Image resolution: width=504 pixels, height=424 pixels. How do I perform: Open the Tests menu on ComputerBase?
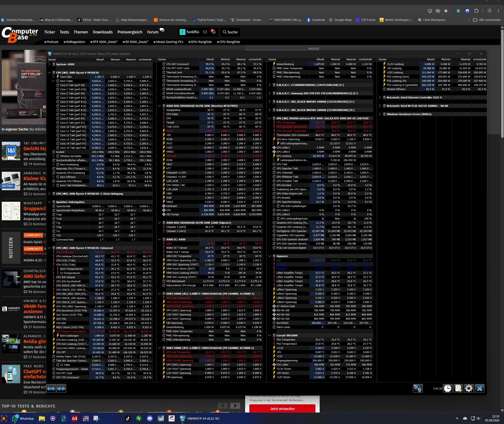point(64,32)
